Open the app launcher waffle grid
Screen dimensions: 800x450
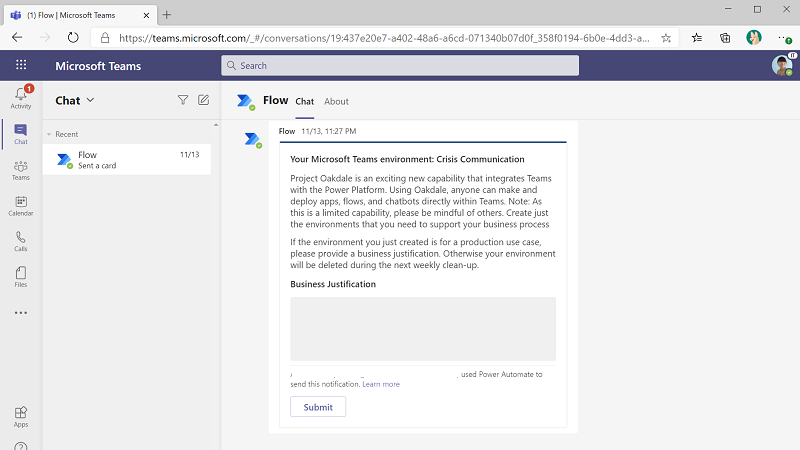[x=21, y=65]
